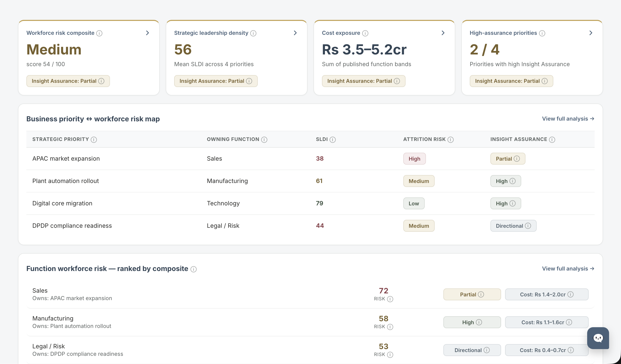Click the 2 / 4 priorities value
Viewport: 621px width, 364px height.
[484, 49]
